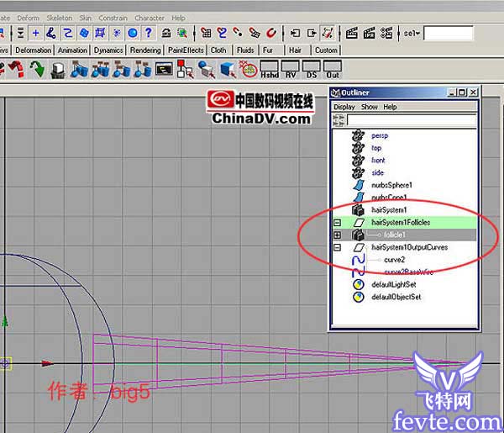The width and height of the screenshot is (504, 433).
Task: Switch to the Dynamics shelf tab
Action: [x=108, y=50]
